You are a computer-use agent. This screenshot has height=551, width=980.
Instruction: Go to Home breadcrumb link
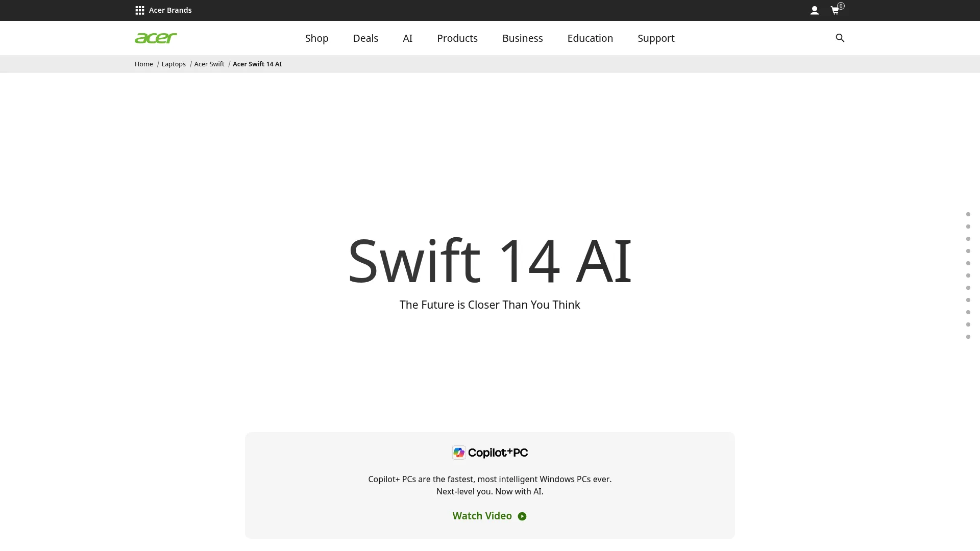click(x=144, y=64)
